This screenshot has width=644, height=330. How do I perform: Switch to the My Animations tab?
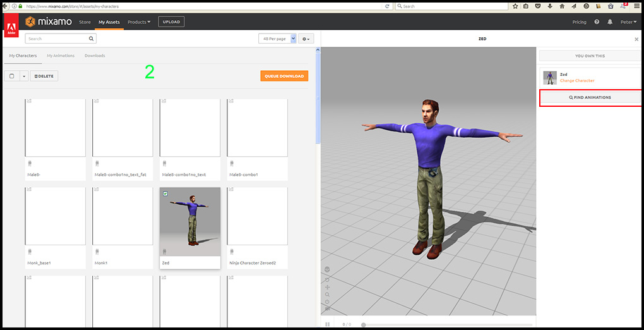[x=61, y=56]
